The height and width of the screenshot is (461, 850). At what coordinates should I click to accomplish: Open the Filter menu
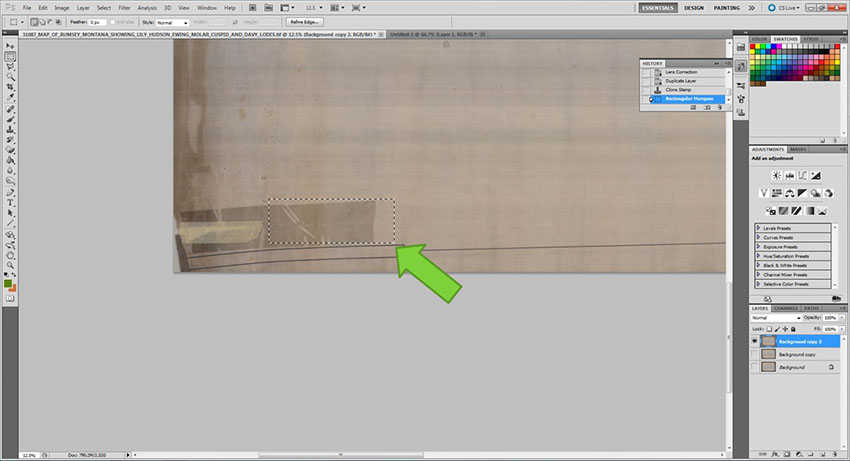click(x=124, y=7)
